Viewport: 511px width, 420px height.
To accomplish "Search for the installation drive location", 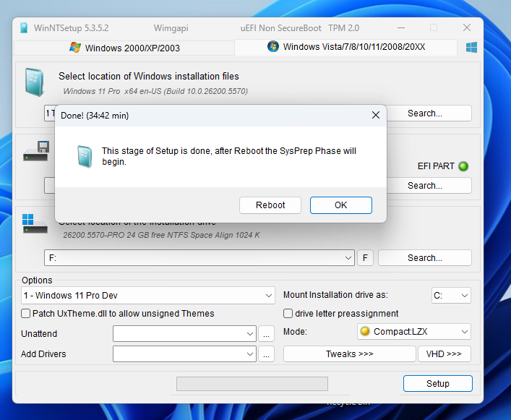I will (x=425, y=258).
